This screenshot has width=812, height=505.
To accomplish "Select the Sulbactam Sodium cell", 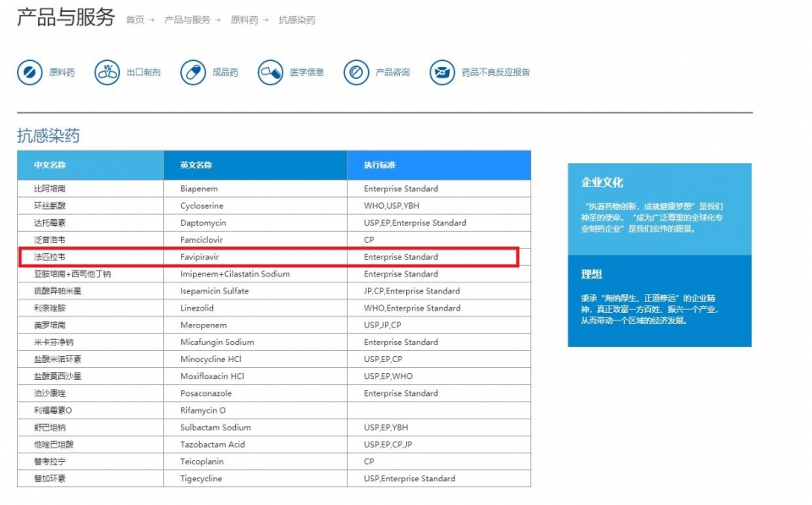I will pos(255,428).
